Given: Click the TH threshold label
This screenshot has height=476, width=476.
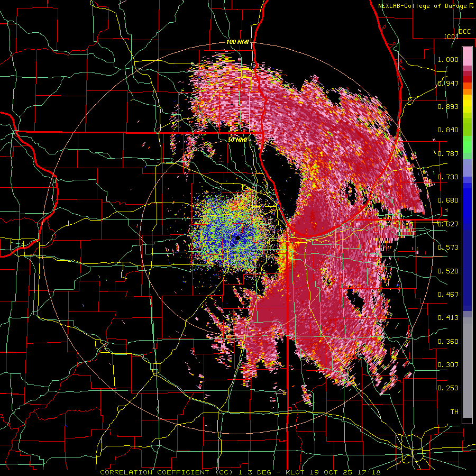Looking at the screenshot, I should point(454,412).
